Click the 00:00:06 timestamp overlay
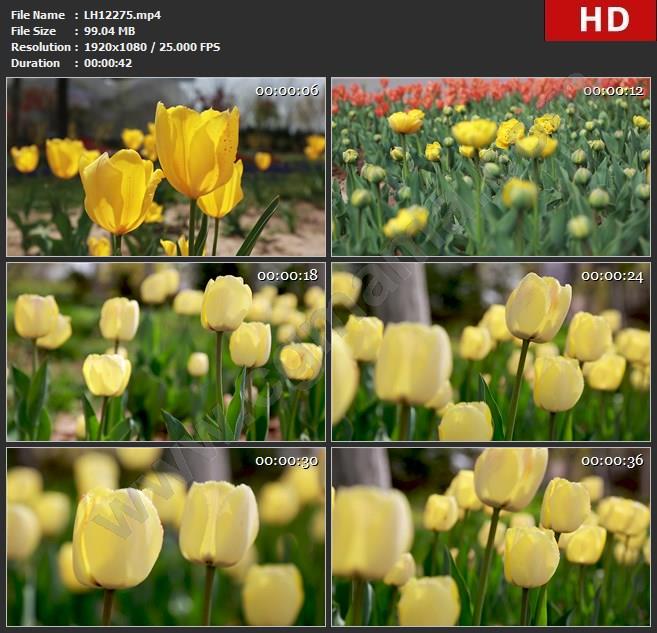 tap(286, 91)
